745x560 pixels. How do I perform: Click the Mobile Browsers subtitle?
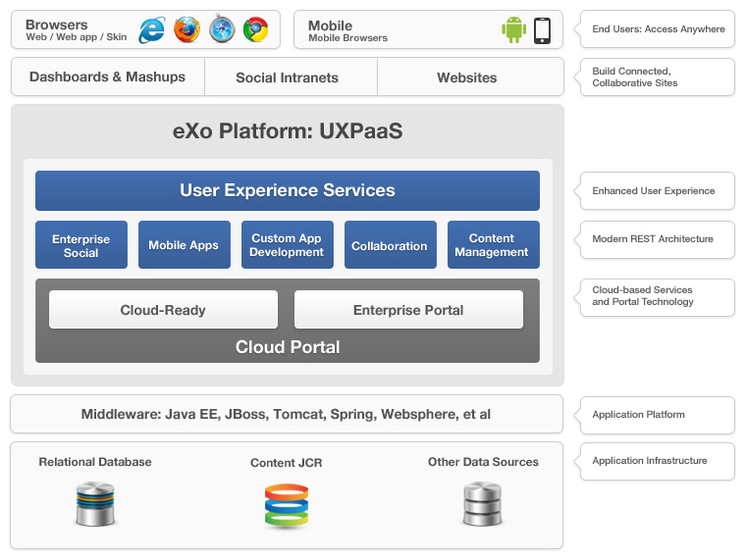click(x=347, y=38)
